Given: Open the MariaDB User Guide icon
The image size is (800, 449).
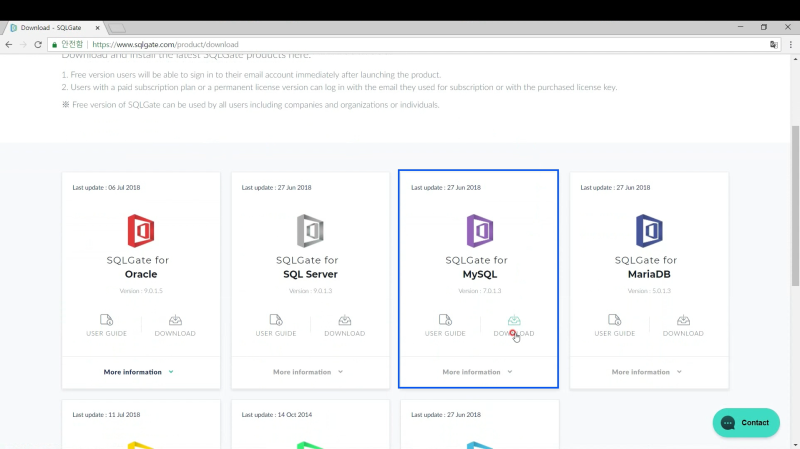Looking at the screenshot, I should click(x=614, y=320).
